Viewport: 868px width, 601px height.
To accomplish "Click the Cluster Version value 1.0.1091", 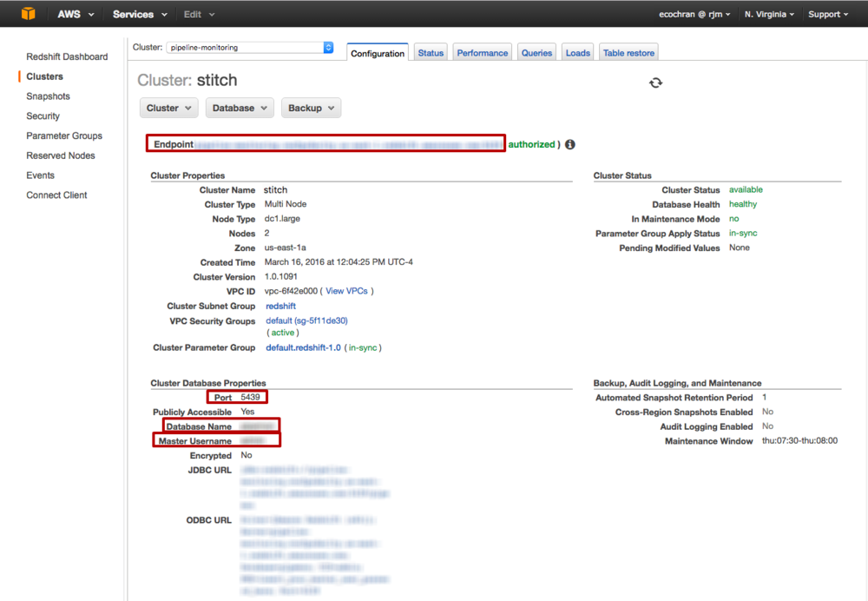I will coord(280,276).
